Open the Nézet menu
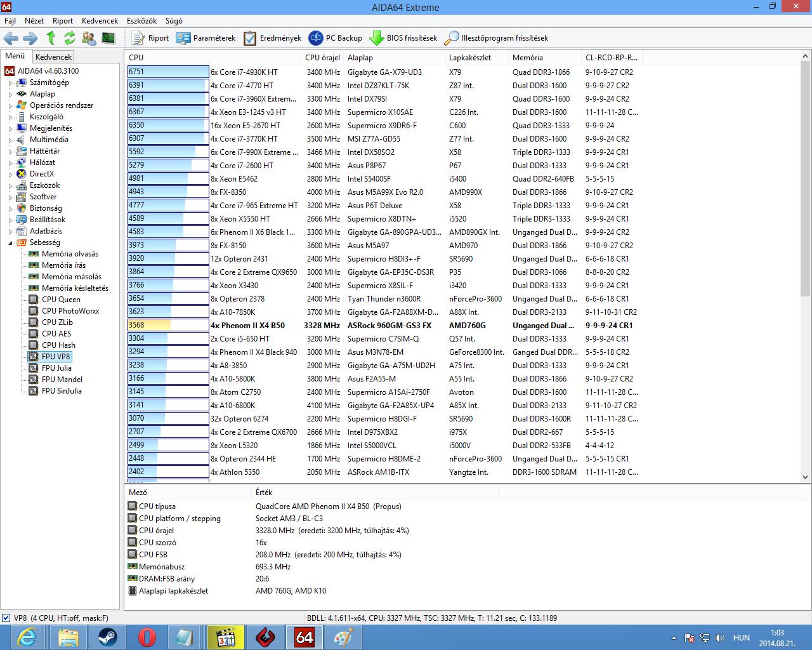This screenshot has height=650, width=812. tap(34, 21)
